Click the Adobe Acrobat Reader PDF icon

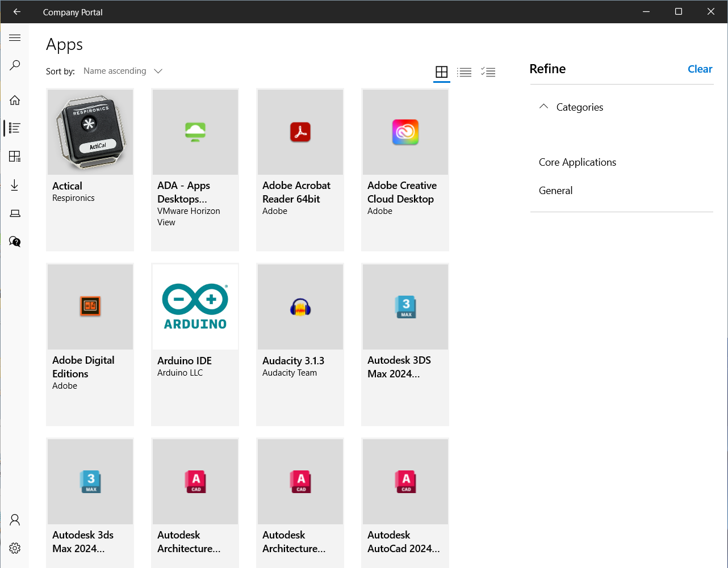300,132
